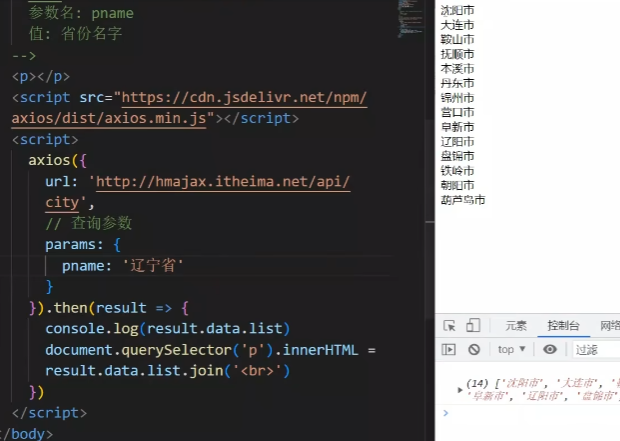Click 沈阳市 in the page output

[x=457, y=10]
